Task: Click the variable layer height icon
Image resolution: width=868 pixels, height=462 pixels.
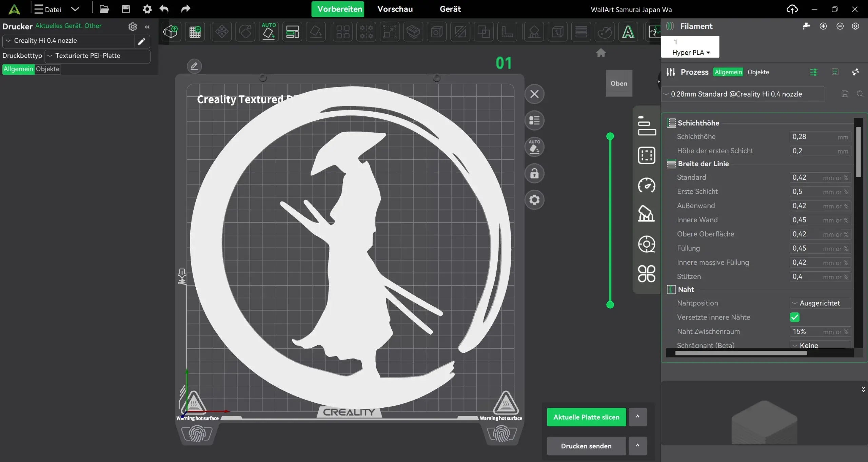Action: 581,32
